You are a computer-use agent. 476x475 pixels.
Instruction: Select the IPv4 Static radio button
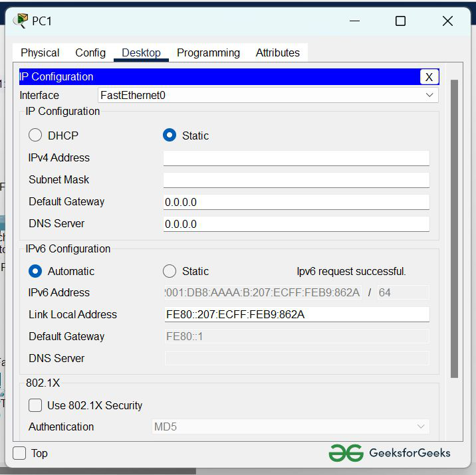[x=170, y=136]
